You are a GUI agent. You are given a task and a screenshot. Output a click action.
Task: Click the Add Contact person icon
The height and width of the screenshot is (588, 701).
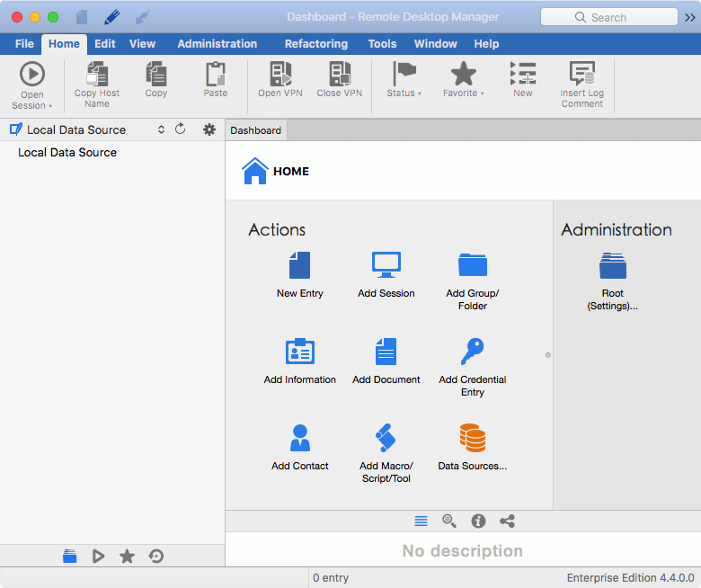pos(299,438)
